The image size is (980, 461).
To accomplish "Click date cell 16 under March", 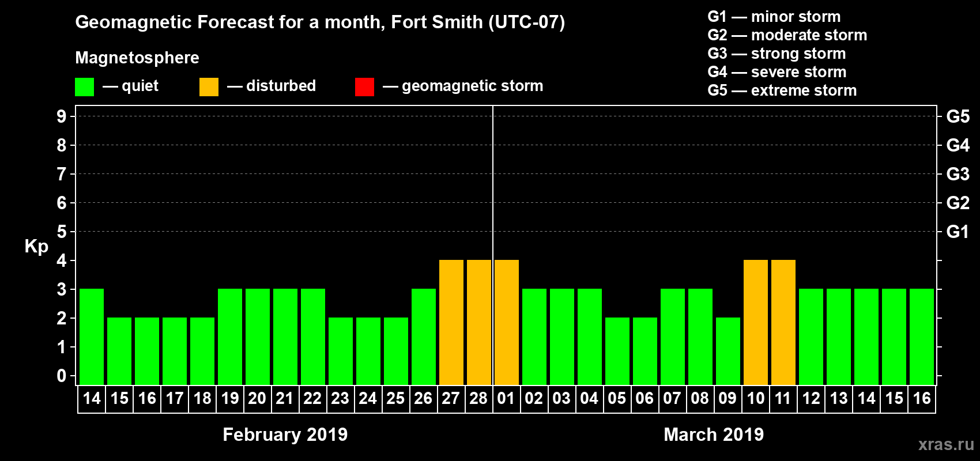I will tap(922, 399).
